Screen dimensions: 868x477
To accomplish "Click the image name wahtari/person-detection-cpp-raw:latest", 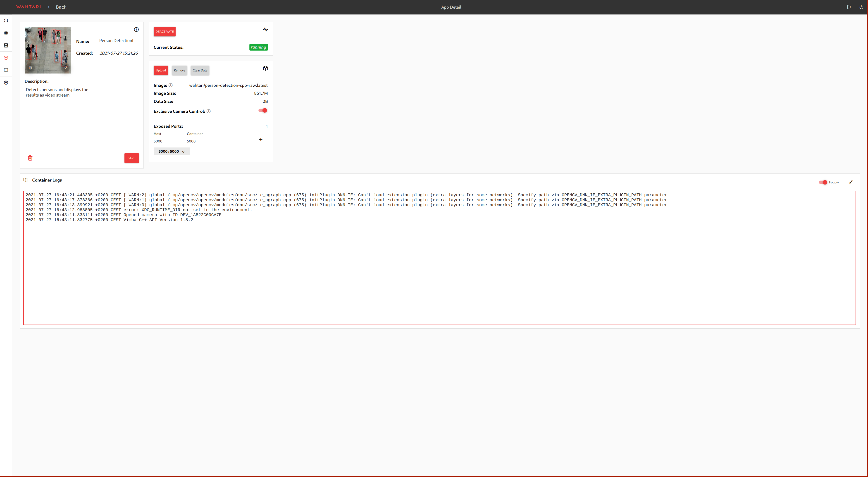I will click(229, 85).
